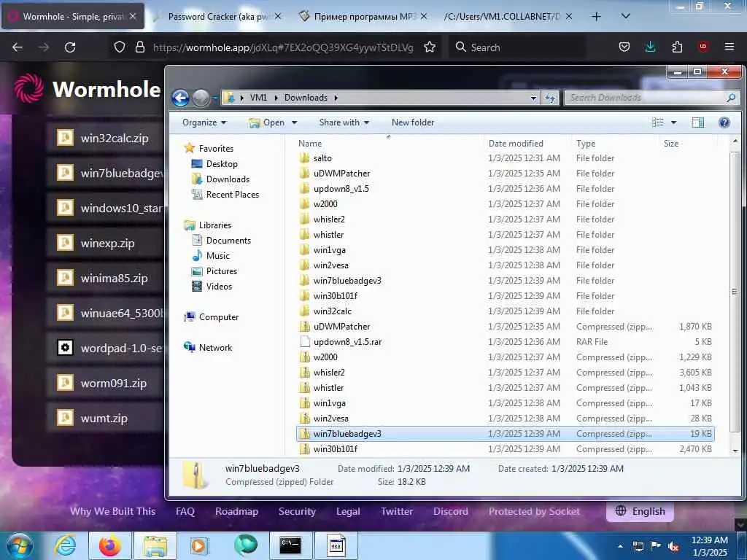The height and width of the screenshot is (560, 747).
Task: Select the updown8_v1.5.rar file
Action: 347,342
